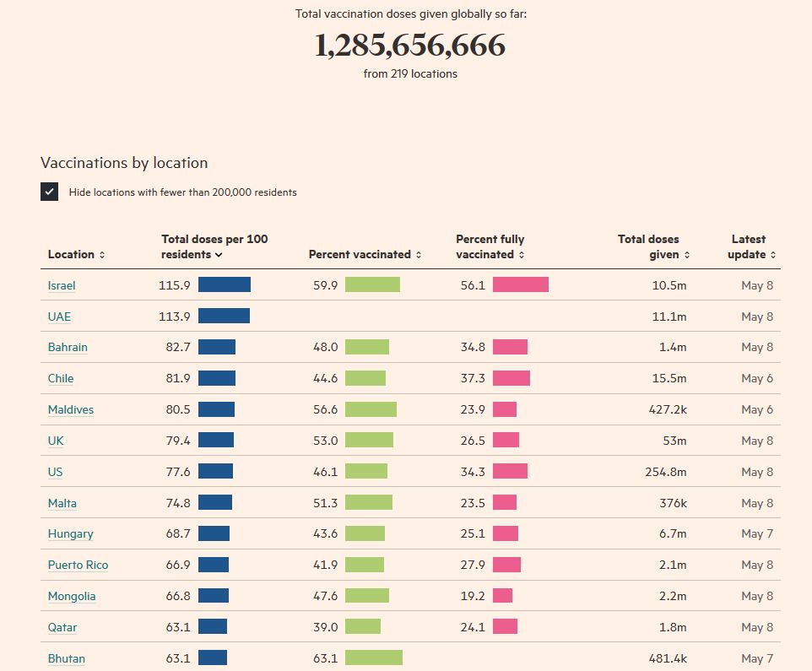812x671 pixels.
Task: Open the UAE location link
Action: point(59,317)
